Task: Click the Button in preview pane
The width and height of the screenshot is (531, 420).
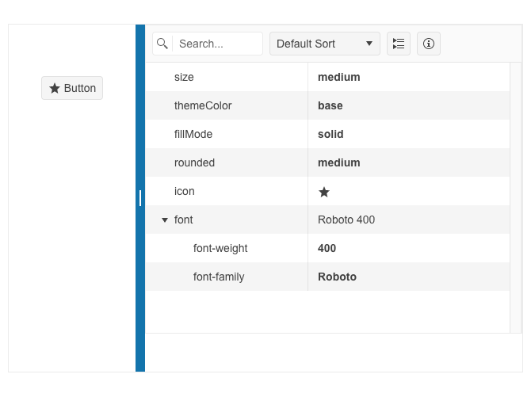Action: [72, 88]
